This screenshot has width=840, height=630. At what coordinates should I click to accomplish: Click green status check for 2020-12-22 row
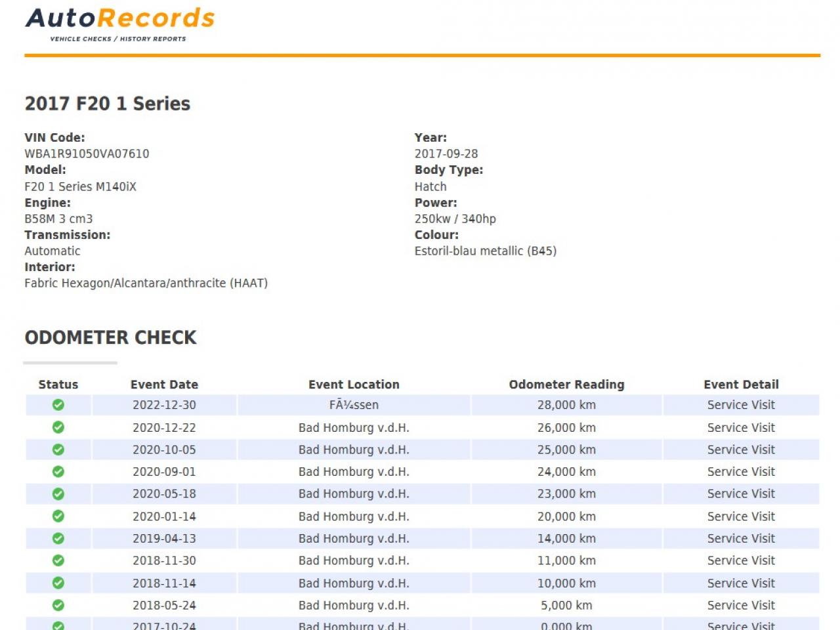point(58,427)
